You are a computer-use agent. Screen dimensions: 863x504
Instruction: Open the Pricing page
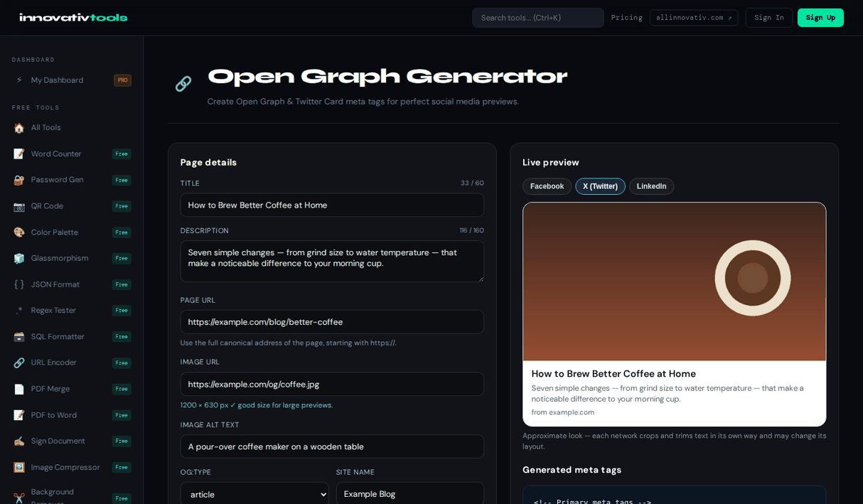(x=626, y=18)
